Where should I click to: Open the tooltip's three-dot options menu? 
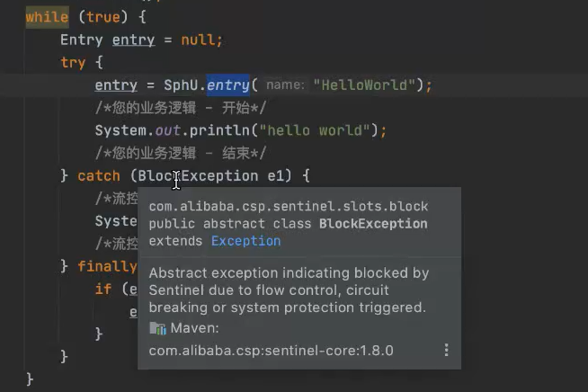pos(446,350)
